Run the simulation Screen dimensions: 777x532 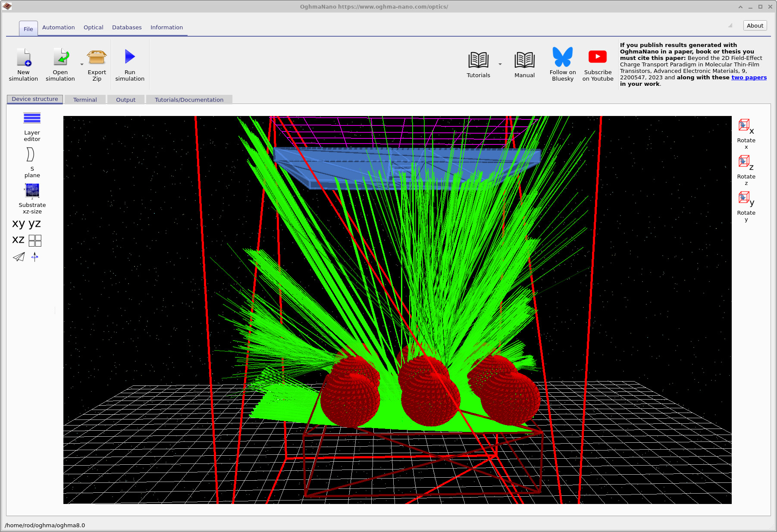pyautogui.click(x=129, y=64)
